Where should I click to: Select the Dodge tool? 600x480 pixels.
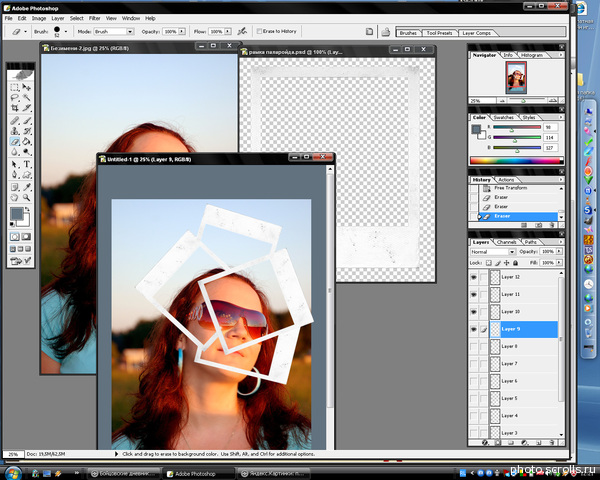[26, 152]
